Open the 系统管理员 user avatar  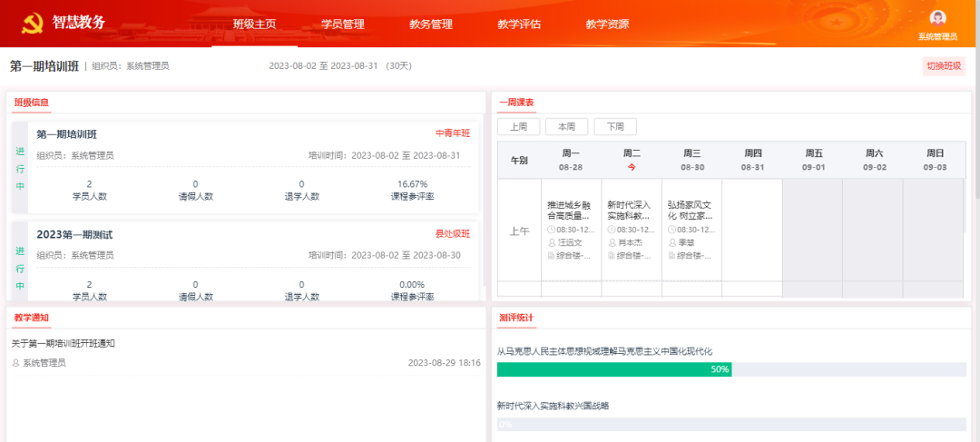[x=937, y=18]
